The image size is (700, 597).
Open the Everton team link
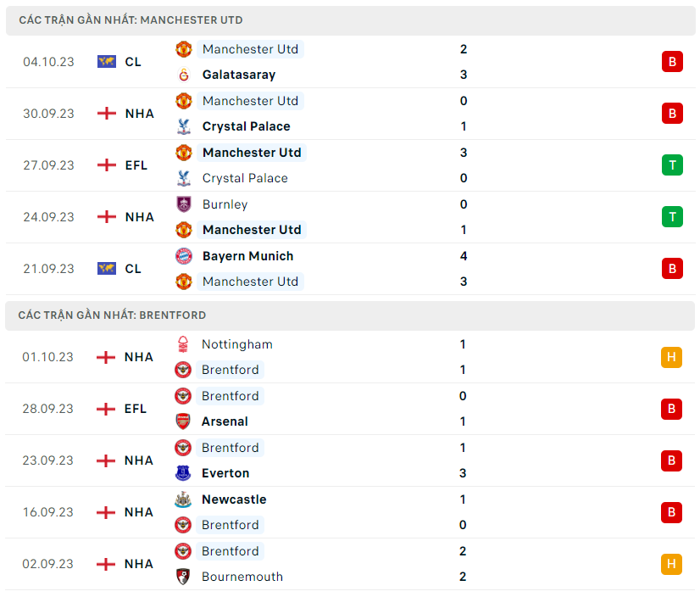225,473
